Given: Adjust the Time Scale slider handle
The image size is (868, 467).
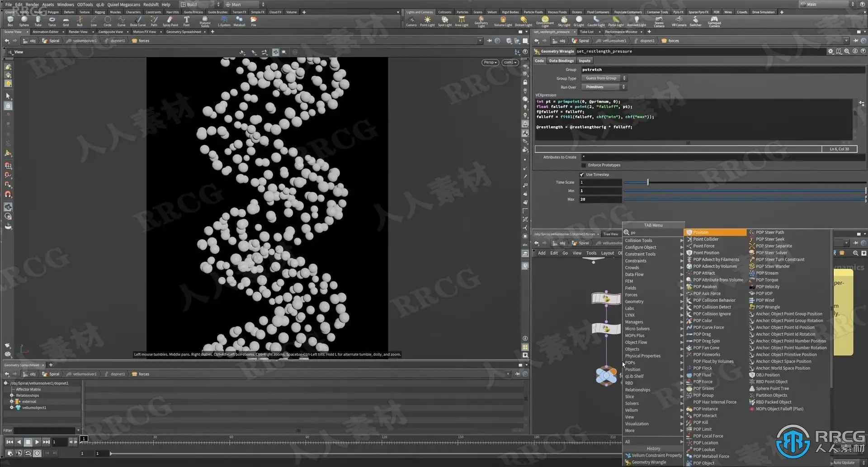Looking at the screenshot, I should pyautogui.click(x=648, y=182).
